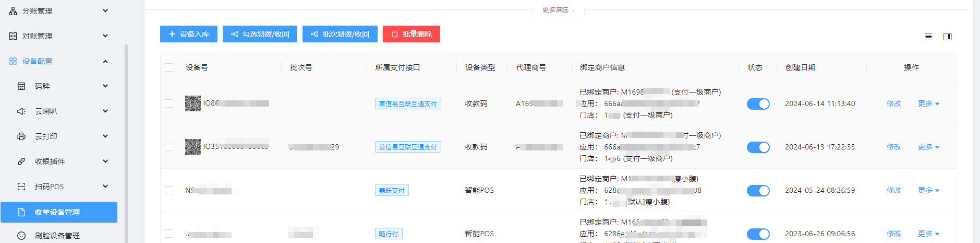
Task: Toggle status switch for 2024-06-14 device
Action: pyautogui.click(x=758, y=104)
